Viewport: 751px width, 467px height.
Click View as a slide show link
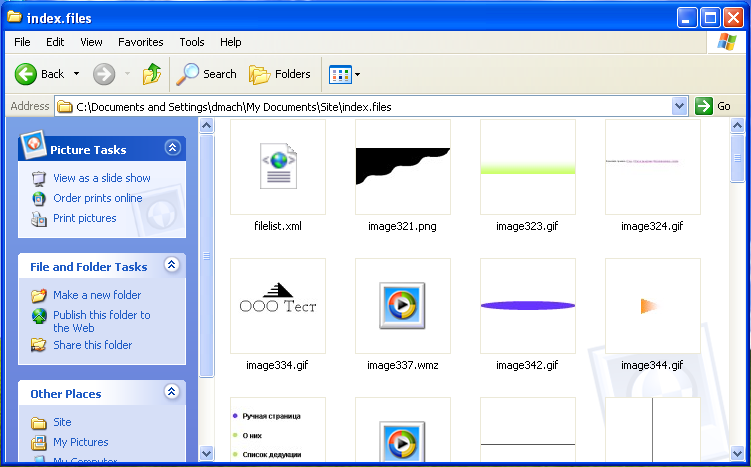coord(101,178)
